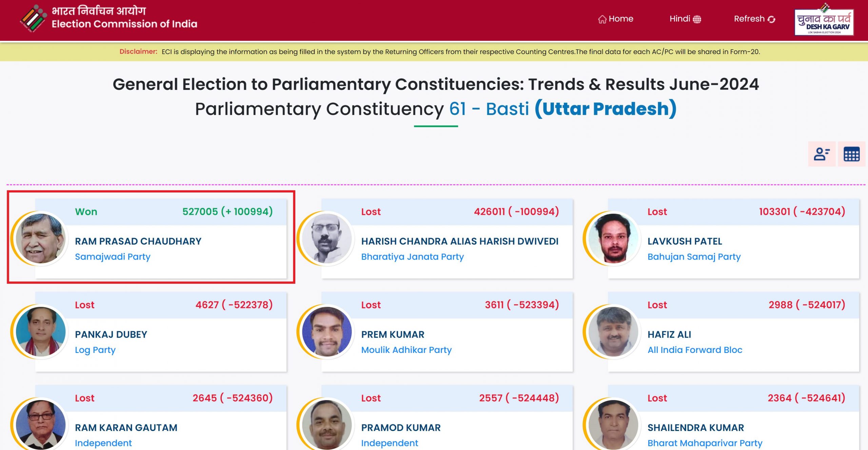868x450 pixels.
Task: Click Samajwadi Party label
Action: [113, 257]
